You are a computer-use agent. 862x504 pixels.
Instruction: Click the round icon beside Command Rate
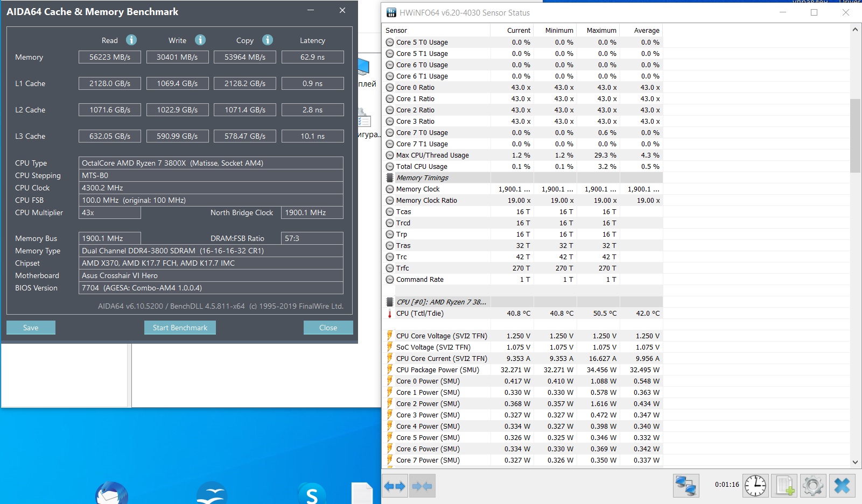[390, 279]
